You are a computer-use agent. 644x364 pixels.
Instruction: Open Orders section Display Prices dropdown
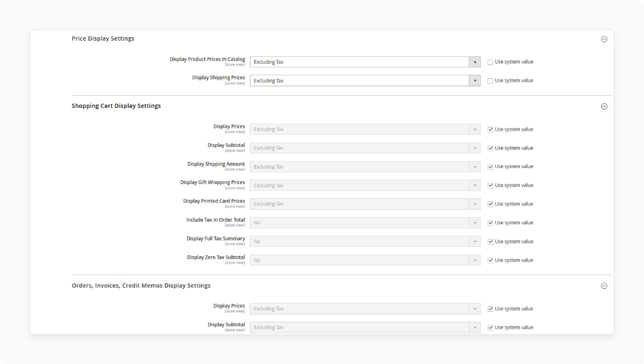click(x=365, y=309)
